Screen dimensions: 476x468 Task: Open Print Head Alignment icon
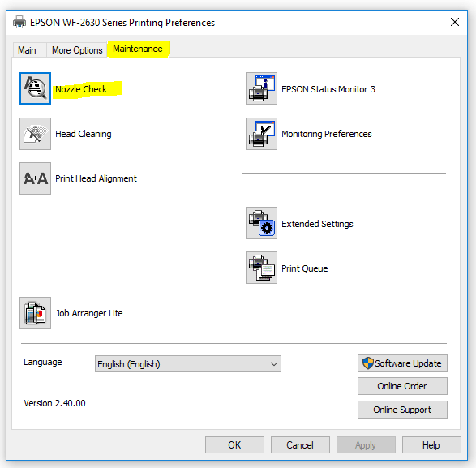click(x=35, y=178)
